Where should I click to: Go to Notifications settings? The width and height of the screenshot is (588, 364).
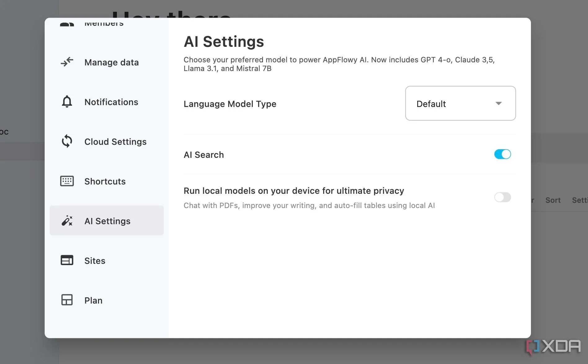pos(107,102)
